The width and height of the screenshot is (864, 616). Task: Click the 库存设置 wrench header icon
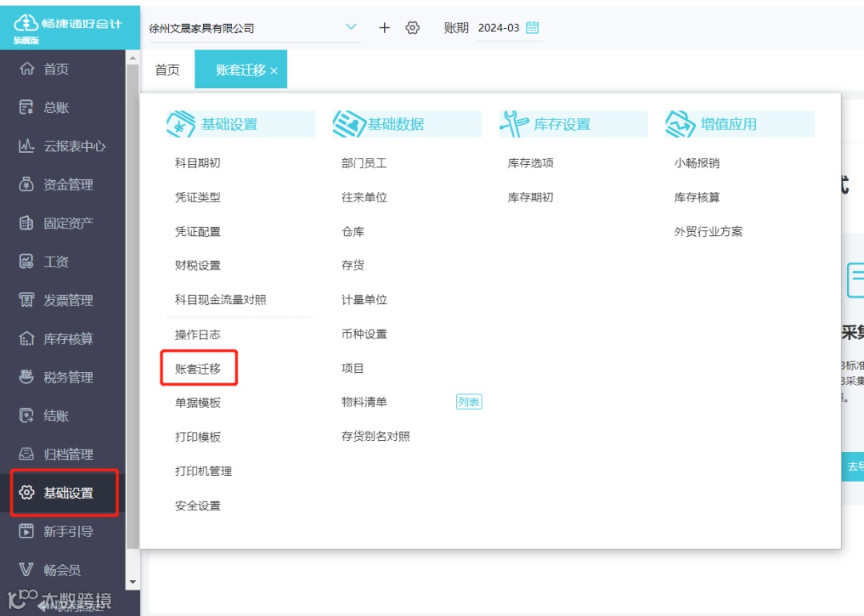click(x=514, y=123)
